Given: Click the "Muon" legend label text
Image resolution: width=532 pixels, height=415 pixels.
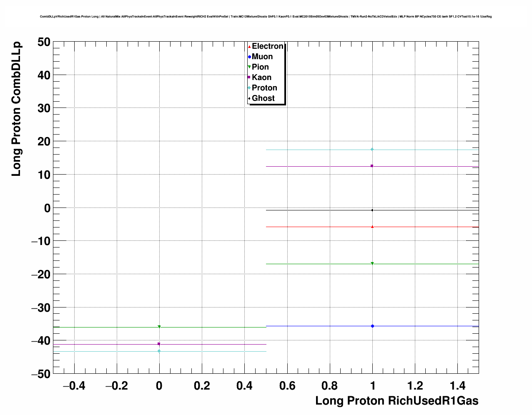Looking at the screenshot, I should click(262, 57).
